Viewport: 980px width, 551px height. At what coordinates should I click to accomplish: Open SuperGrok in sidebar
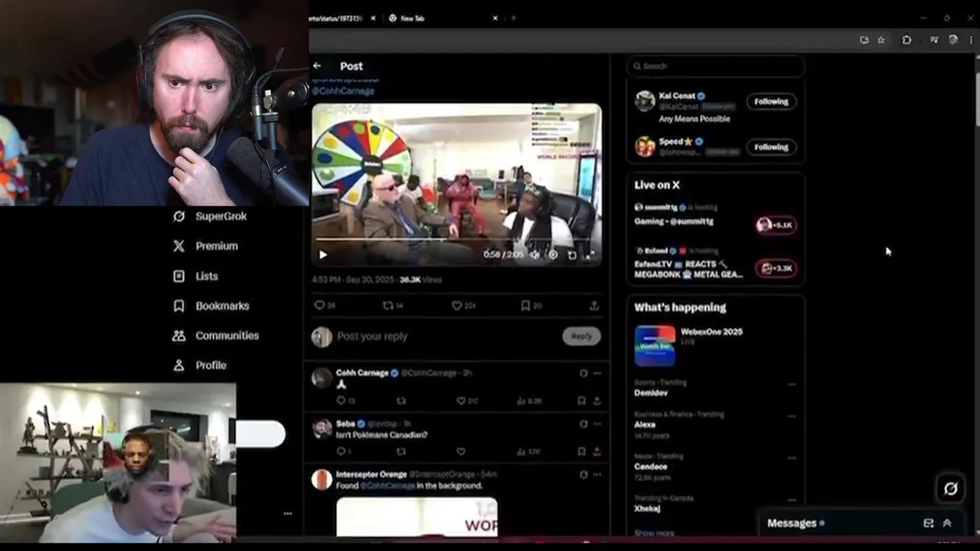click(210, 216)
